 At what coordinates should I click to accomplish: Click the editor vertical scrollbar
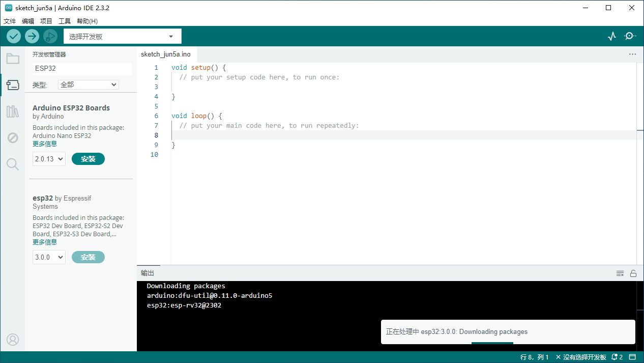click(640, 163)
